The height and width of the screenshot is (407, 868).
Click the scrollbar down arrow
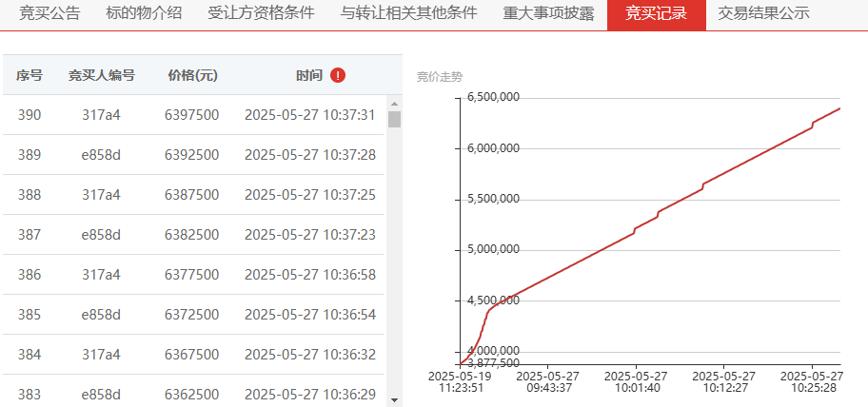point(394,399)
